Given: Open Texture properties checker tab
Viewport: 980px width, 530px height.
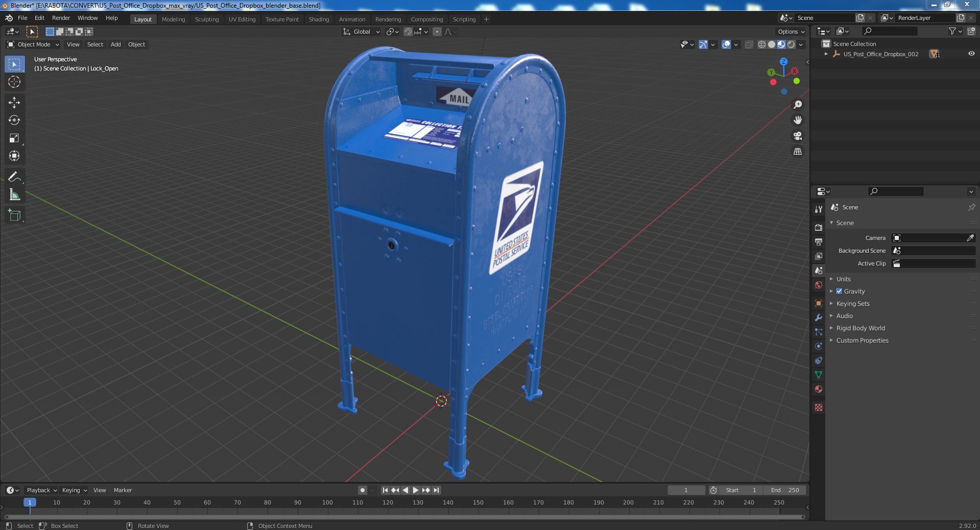Looking at the screenshot, I should coord(819,407).
